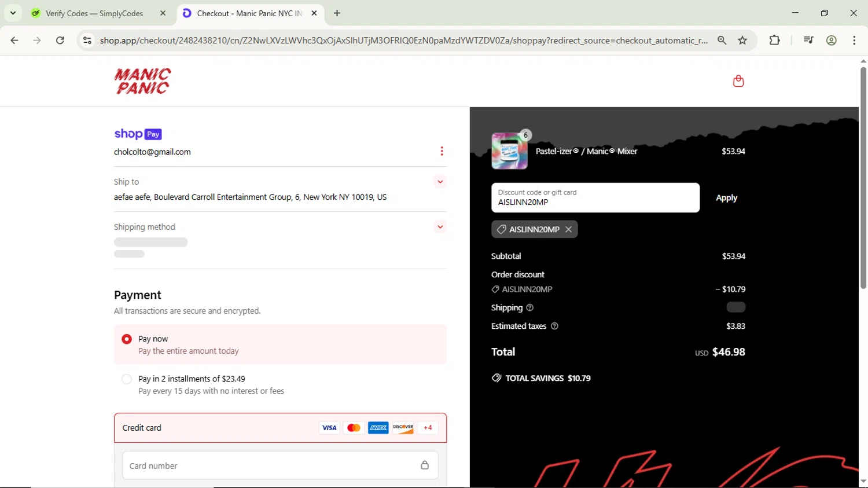Click the quantity badge 6 on product
This screenshot has width=868, height=488.
[x=525, y=135]
